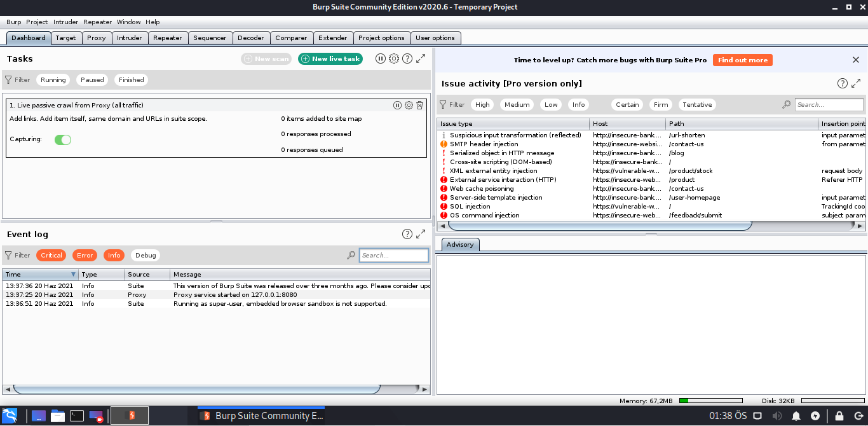The height and width of the screenshot is (426, 868).
Task: Open the notification bell in system tray
Action: [796, 416]
